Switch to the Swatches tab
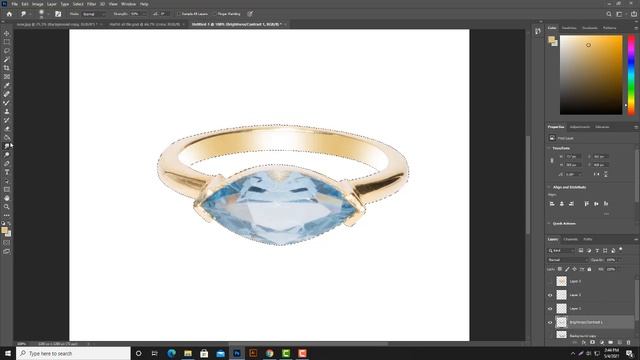 [x=569, y=28]
